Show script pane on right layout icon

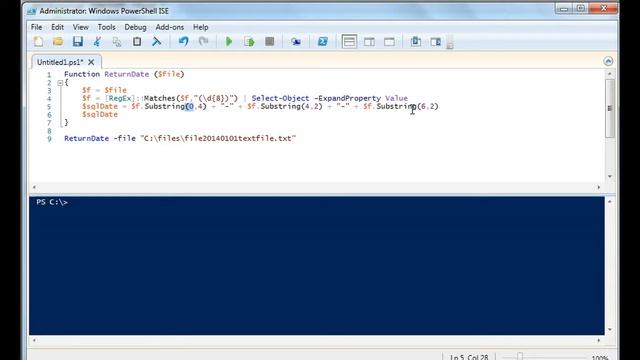pos(369,41)
